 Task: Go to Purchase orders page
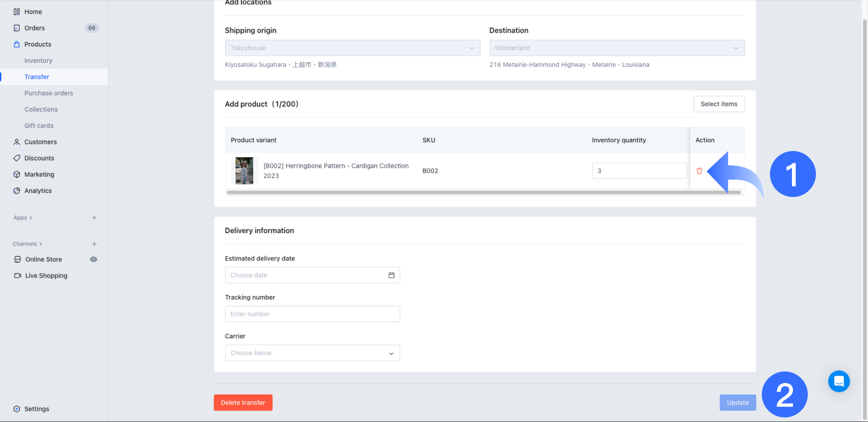[x=49, y=93]
